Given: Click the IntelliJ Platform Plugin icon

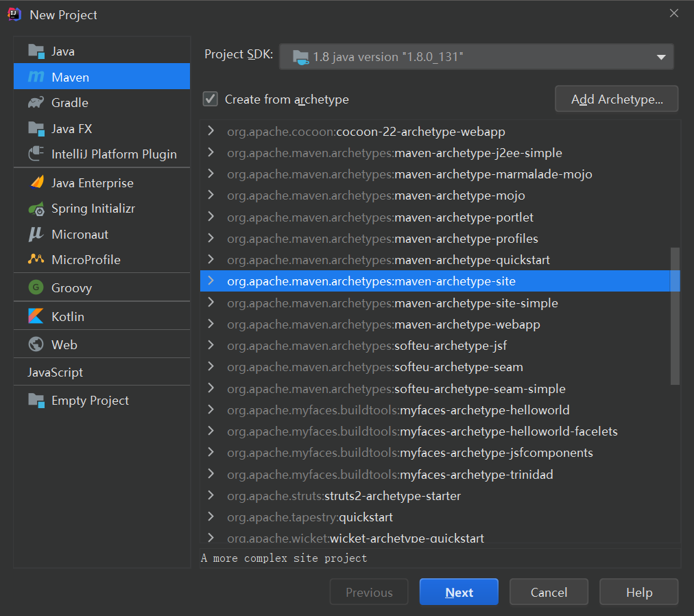Looking at the screenshot, I should [x=36, y=154].
